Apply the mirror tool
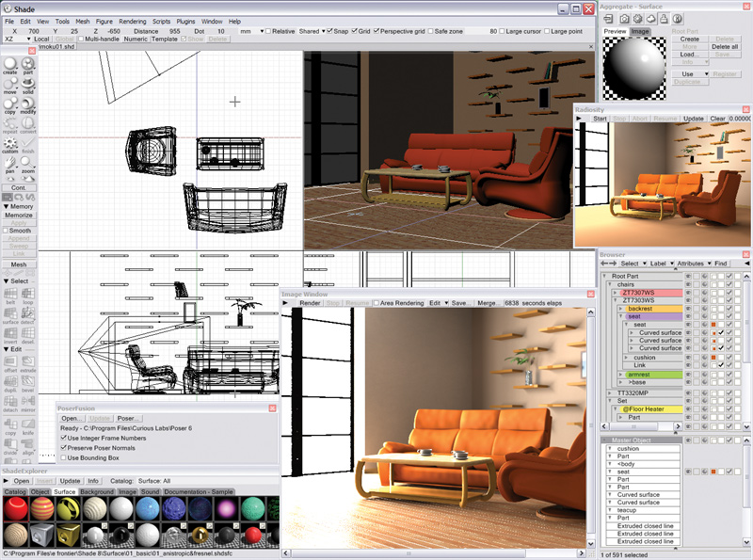This screenshot has height=560, width=753. coord(28,404)
